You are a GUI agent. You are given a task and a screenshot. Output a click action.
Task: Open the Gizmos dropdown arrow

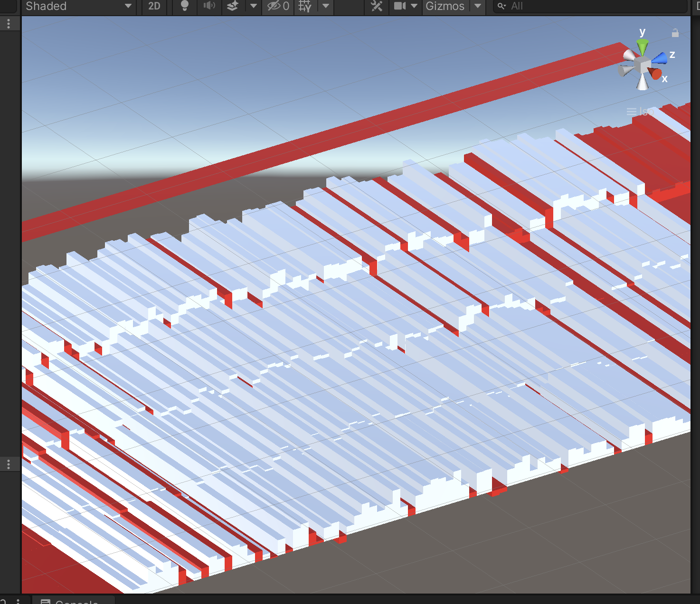tap(478, 6)
